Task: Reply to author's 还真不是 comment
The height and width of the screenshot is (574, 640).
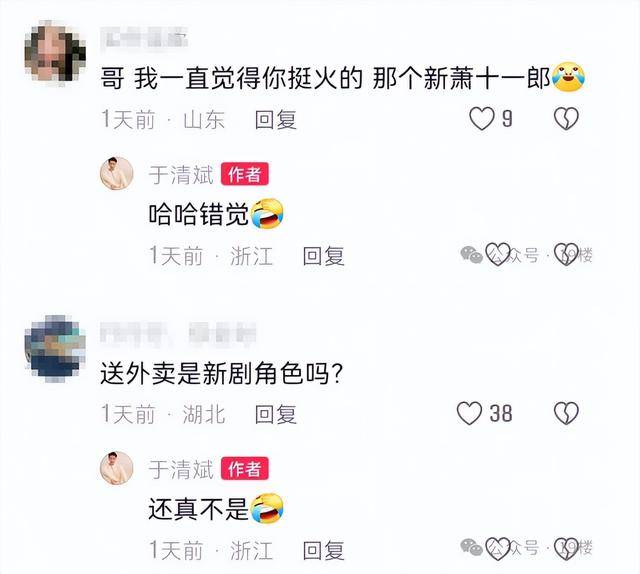Action: coord(323,550)
